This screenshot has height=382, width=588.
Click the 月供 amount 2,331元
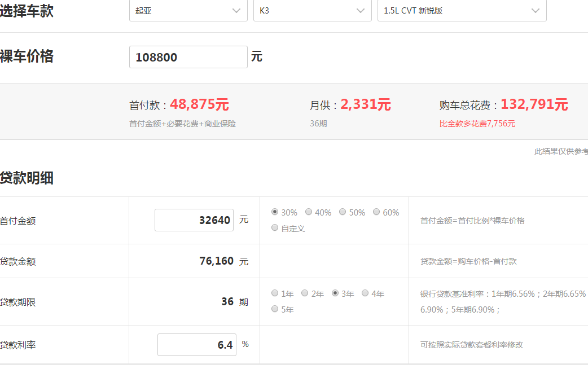click(x=366, y=104)
